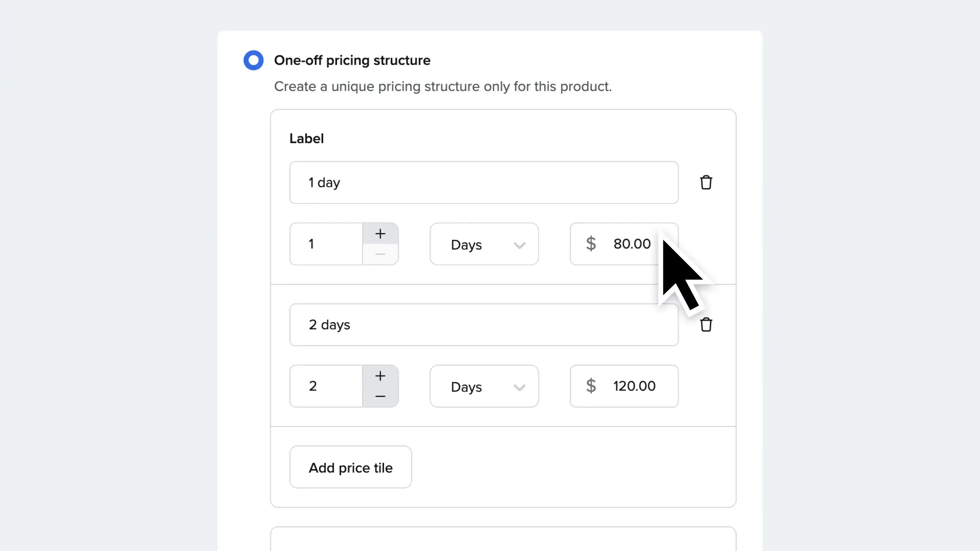980x551 pixels.
Task: Delete the 2 days price tile
Action: (706, 325)
